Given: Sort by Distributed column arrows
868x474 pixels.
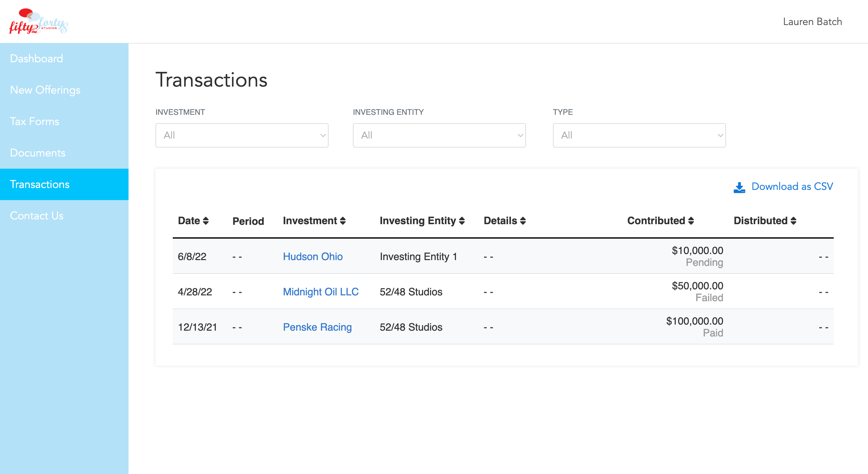Looking at the screenshot, I should click(793, 221).
